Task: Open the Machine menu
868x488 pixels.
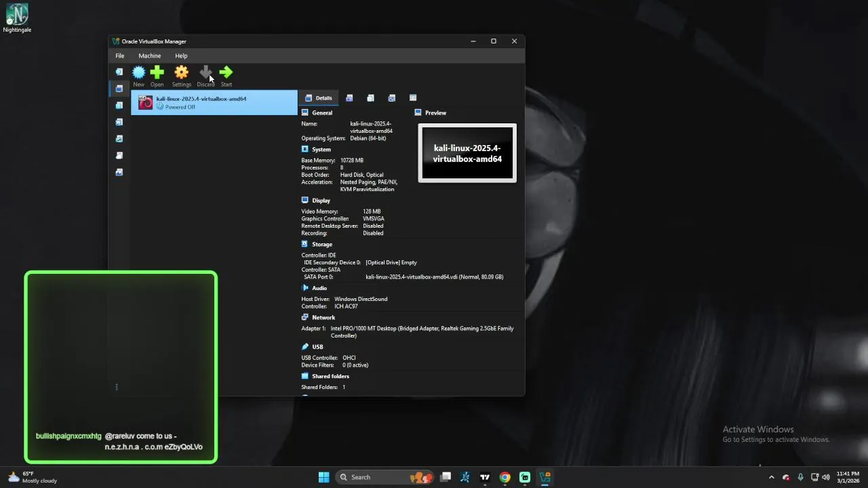Action: [150, 56]
